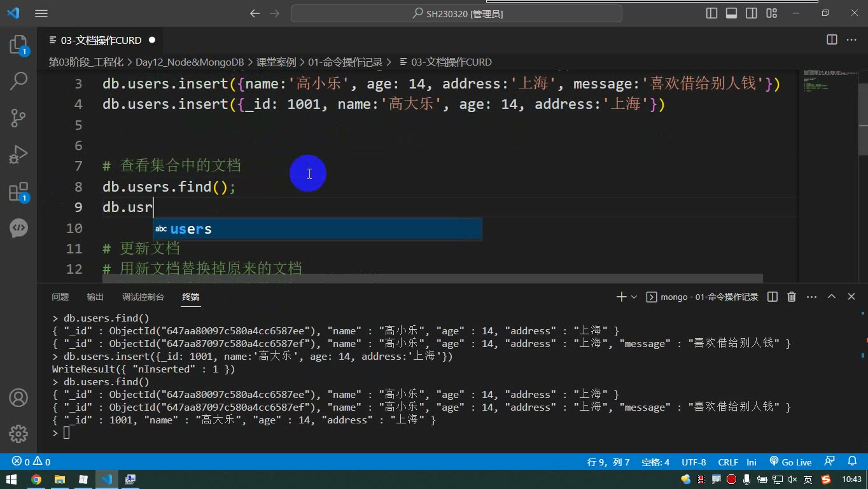The image size is (868, 489).
Task: Click the SH230320 command center search box
Action: coord(456,13)
